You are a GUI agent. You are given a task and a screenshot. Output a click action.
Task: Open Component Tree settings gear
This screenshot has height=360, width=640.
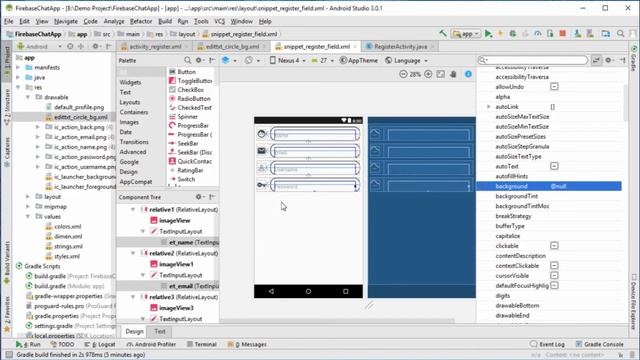199,197
